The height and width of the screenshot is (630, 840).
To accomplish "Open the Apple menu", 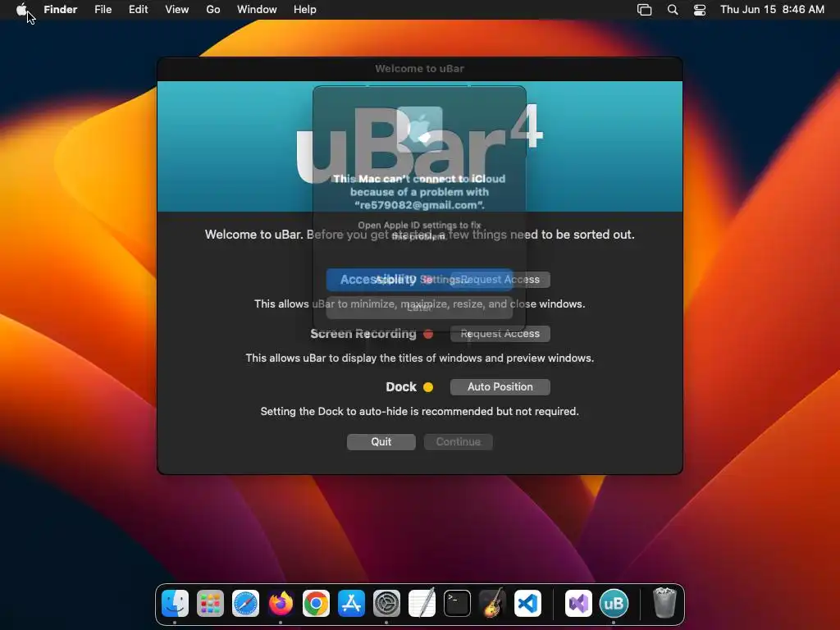I will click(x=21, y=10).
